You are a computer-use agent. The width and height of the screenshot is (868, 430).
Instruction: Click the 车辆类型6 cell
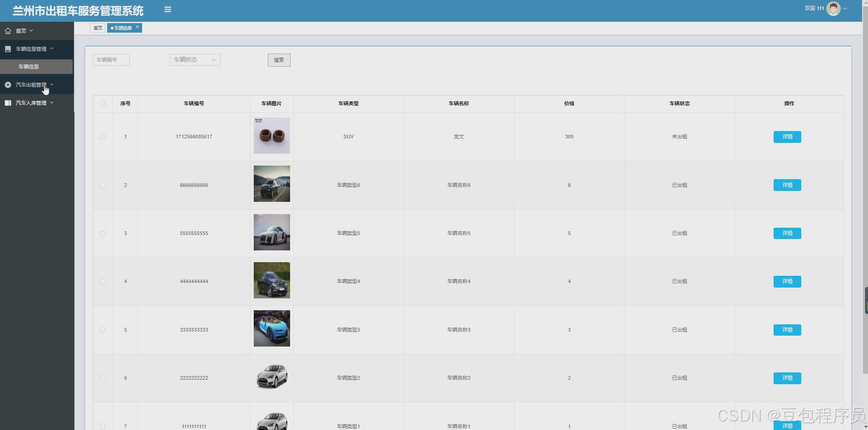click(349, 185)
